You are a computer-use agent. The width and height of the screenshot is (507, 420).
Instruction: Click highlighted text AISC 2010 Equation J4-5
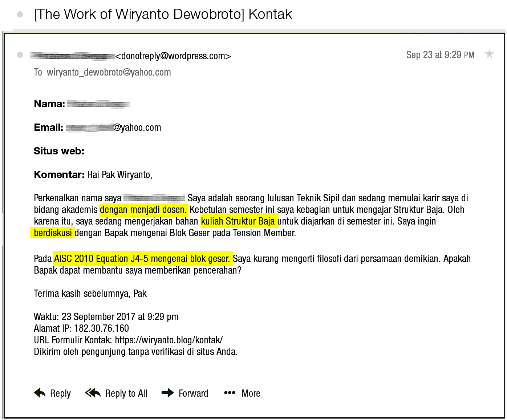tap(101, 259)
